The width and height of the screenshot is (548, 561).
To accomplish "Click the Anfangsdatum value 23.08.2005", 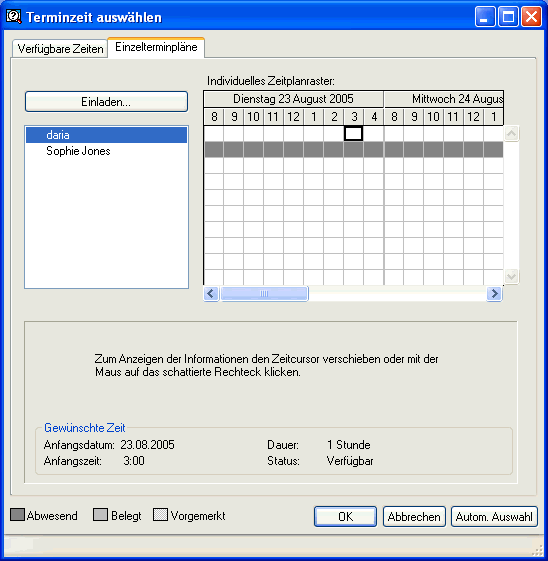I will (x=147, y=445).
